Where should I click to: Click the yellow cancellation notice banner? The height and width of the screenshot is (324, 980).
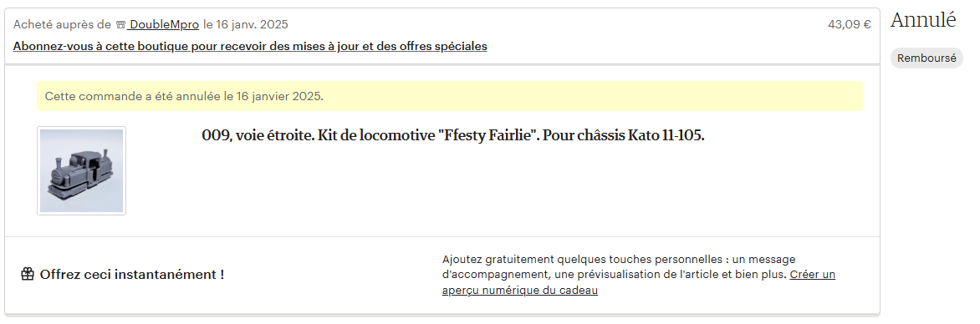(449, 97)
